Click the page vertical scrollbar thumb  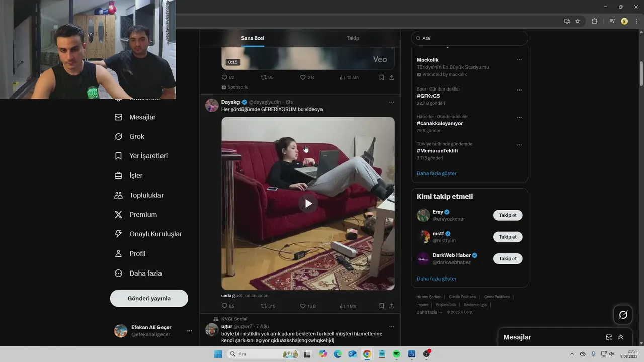coord(641,74)
